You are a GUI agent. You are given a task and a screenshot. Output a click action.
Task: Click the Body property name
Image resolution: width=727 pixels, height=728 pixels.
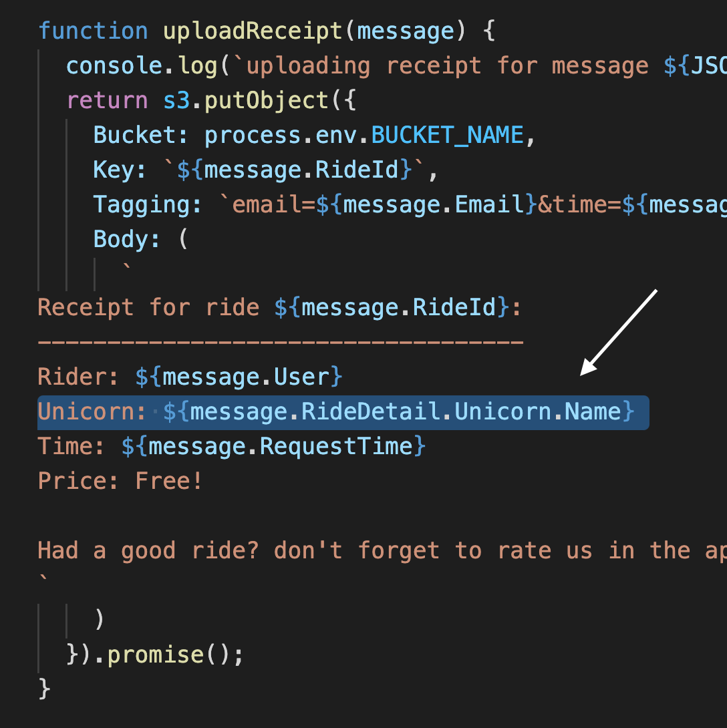(121, 240)
